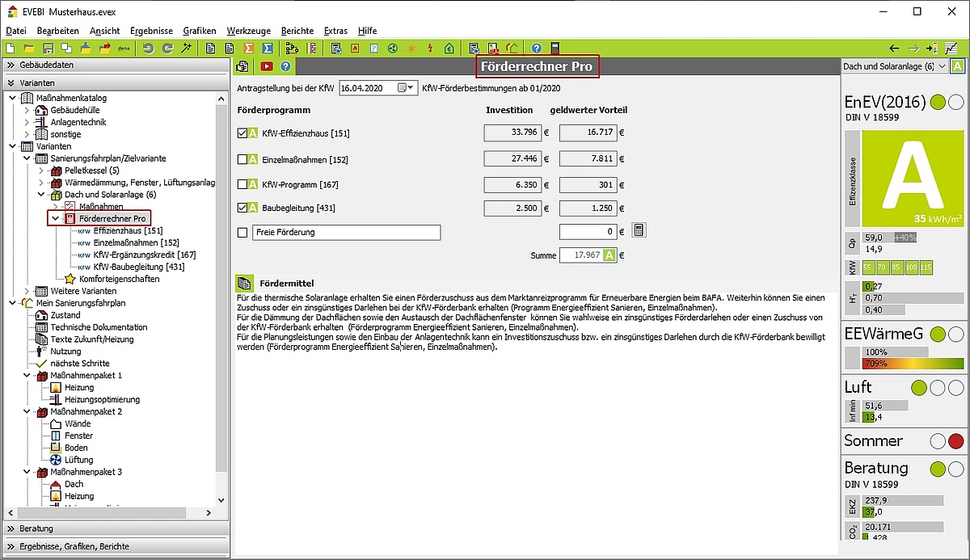Image resolution: width=970 pixels, height=560 pixels.
Task: Open the Hilfe menu
Action: point(367,31)
